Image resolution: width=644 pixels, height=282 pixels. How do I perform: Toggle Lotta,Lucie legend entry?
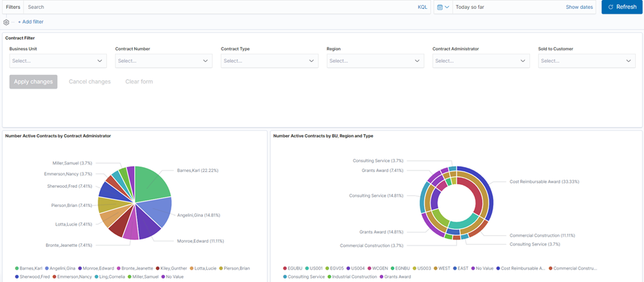pos(204,268)
